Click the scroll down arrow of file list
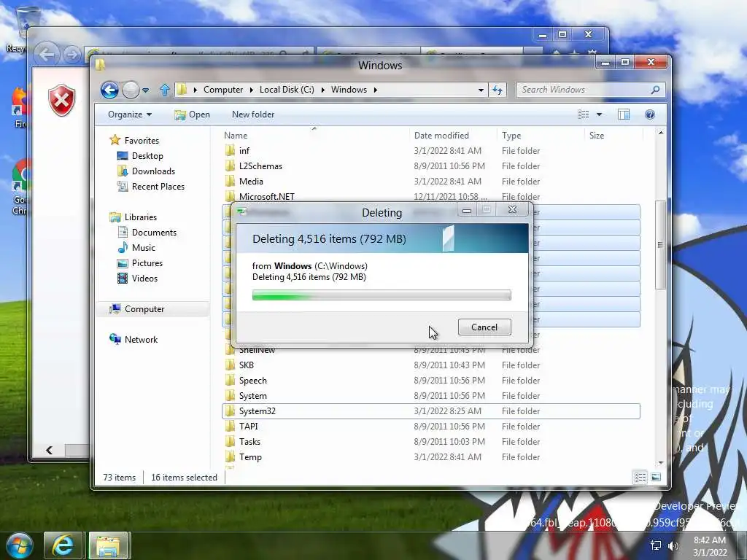The image size is (747, 560). [x=660, y=462]
